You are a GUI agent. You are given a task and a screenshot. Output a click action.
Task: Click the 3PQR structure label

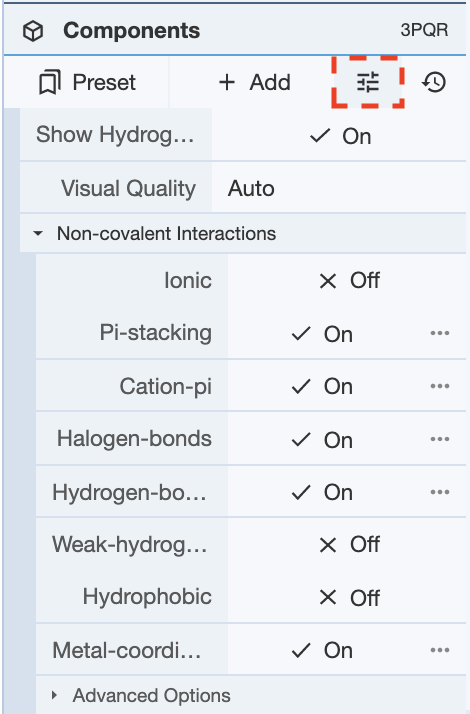click(x=424, y=30)
